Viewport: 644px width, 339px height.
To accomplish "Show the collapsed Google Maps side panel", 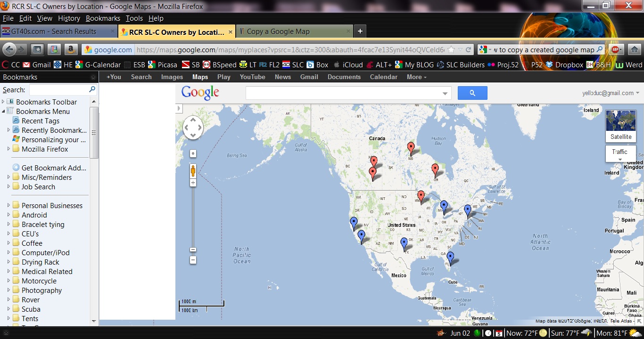I will coord(179,108).
